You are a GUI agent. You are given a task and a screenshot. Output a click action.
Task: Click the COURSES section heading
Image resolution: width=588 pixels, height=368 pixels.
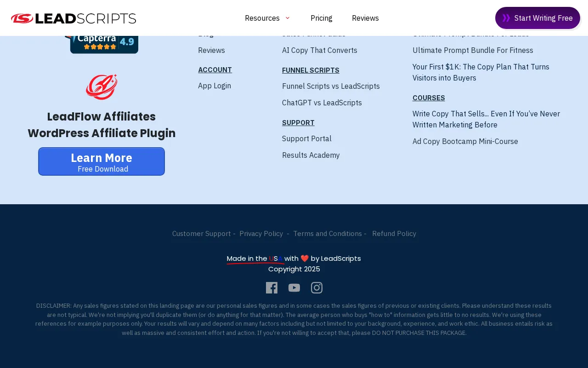(x=429, y=98)
